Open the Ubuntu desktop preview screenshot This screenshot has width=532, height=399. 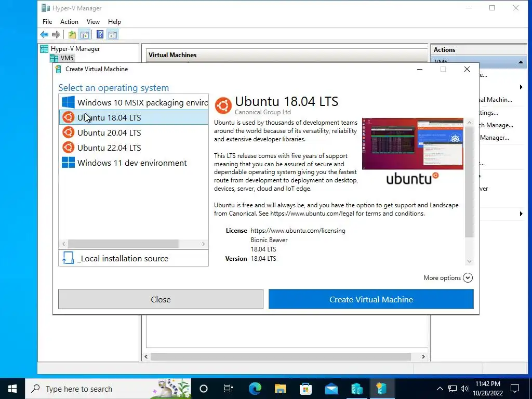pyautogui.click(x=413, y=143)
